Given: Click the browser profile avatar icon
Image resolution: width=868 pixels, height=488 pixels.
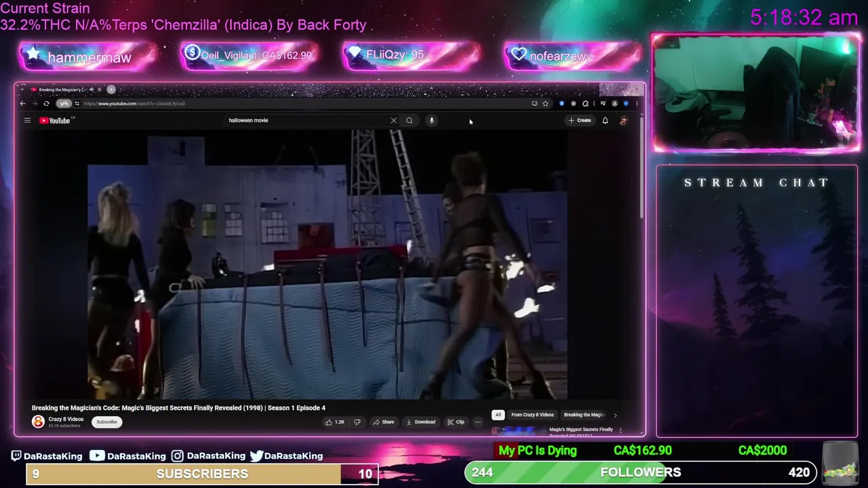Looking at the screenshot, I should [614, 104].
